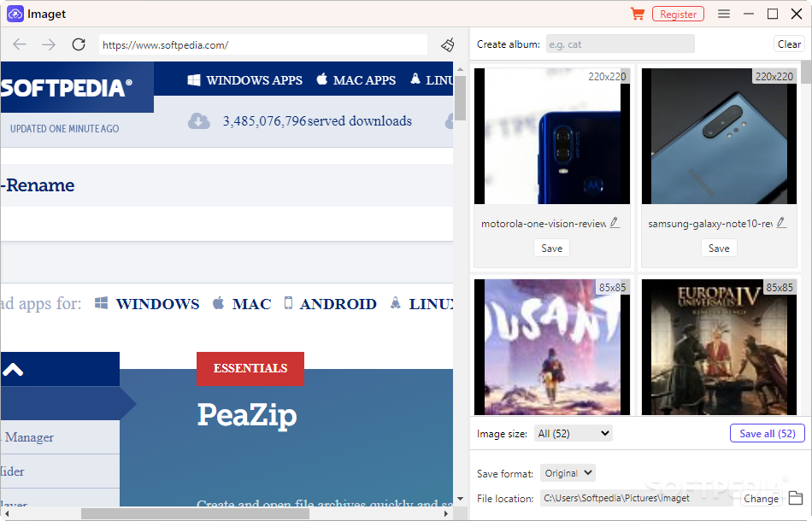
Task: Save the samsung-galaxy-note10 image
Action: pyautogui.click(x=719, y=249)
